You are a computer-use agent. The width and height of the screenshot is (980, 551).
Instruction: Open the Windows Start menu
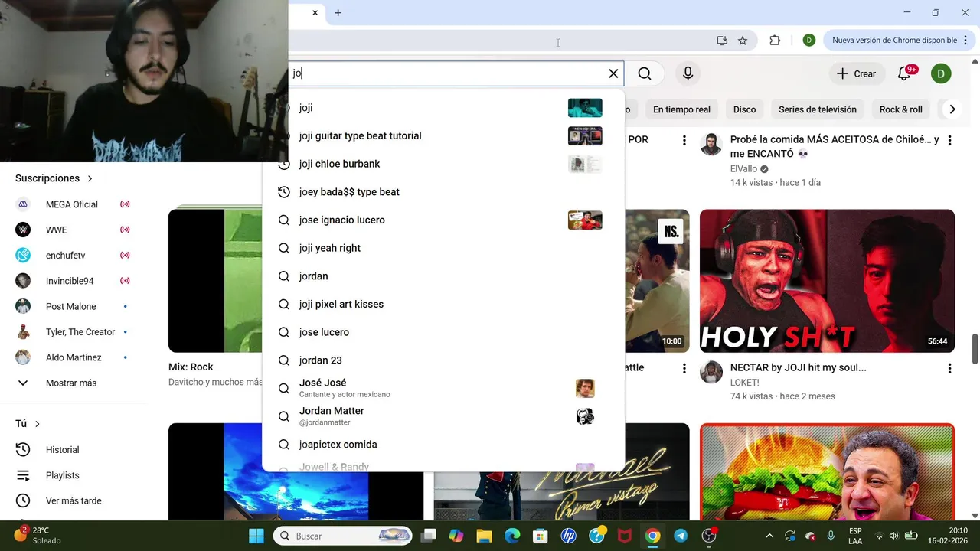click(x=256, y=536)
